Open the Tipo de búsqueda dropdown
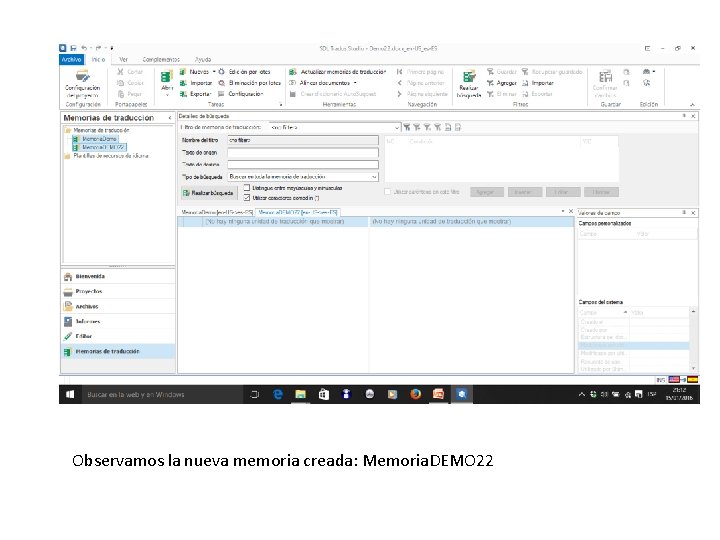The height and width of the screenshot is (540, 720). click(374, 177)
